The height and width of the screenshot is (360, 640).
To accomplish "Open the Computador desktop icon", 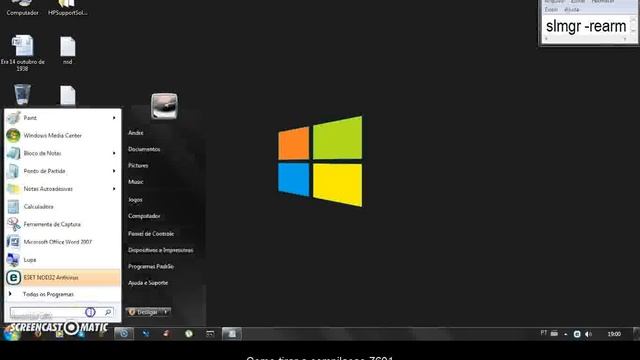I will [x=22, y=8].
